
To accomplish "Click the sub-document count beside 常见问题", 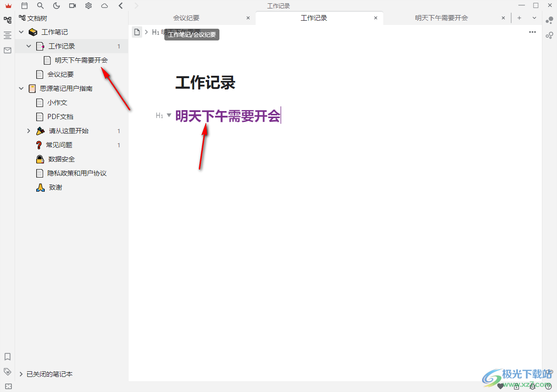I will [x=119, y=145].
